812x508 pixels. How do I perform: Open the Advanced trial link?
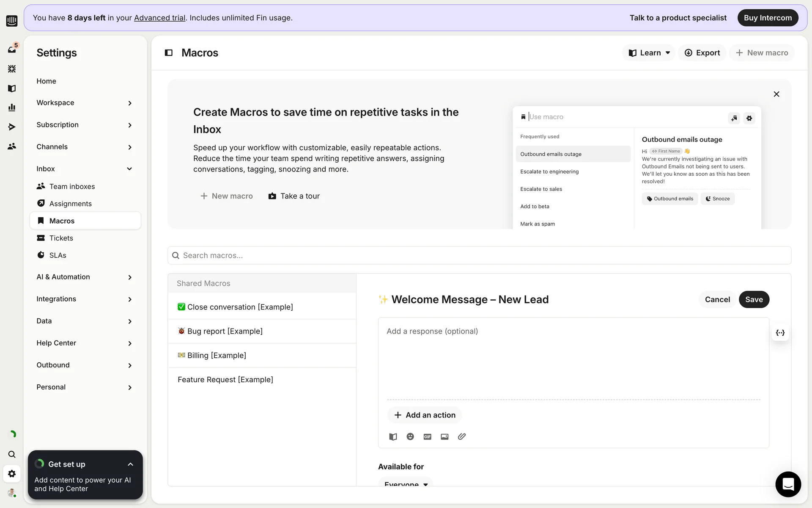pyautogui.click(x=159, y=18)
